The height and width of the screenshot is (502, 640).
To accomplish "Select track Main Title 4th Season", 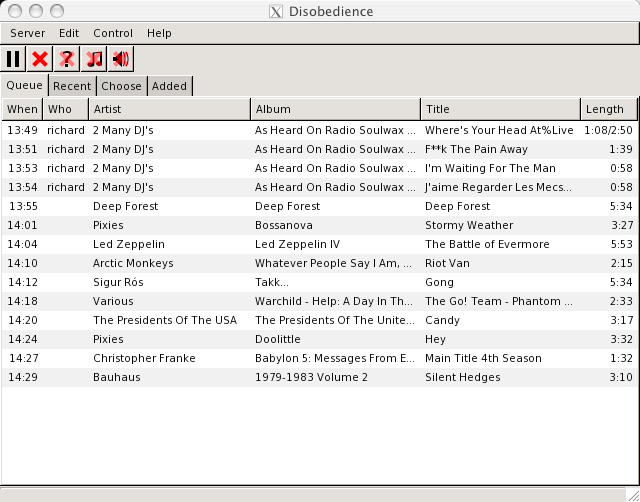I will pyautogui.click(x=483, y=358).
